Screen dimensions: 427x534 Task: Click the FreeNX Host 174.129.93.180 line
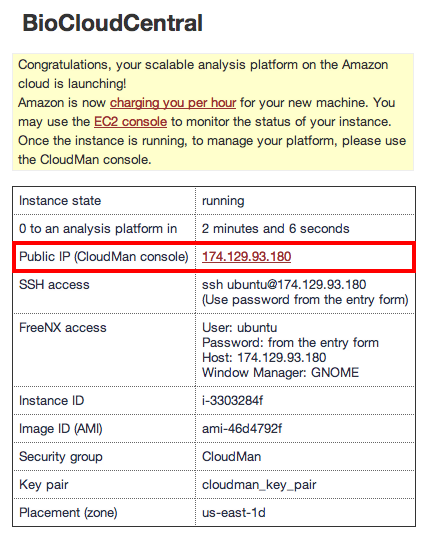(x=264, y=358)
